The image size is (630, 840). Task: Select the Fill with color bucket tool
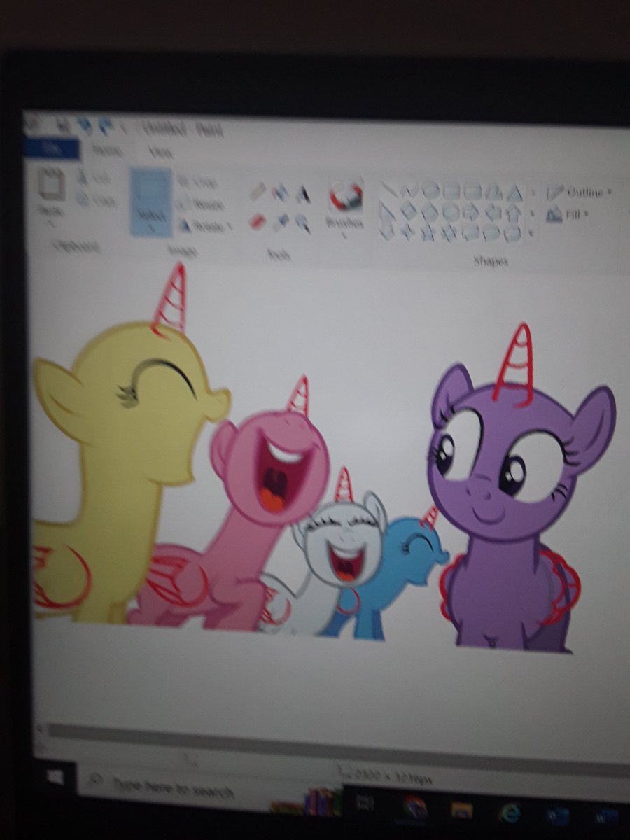click(281, 191)
